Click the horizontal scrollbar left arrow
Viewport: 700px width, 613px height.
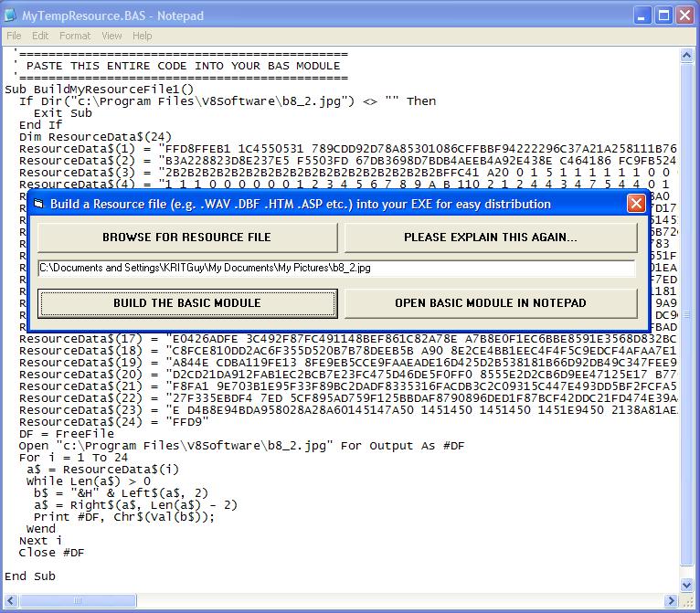coord(9,600)
